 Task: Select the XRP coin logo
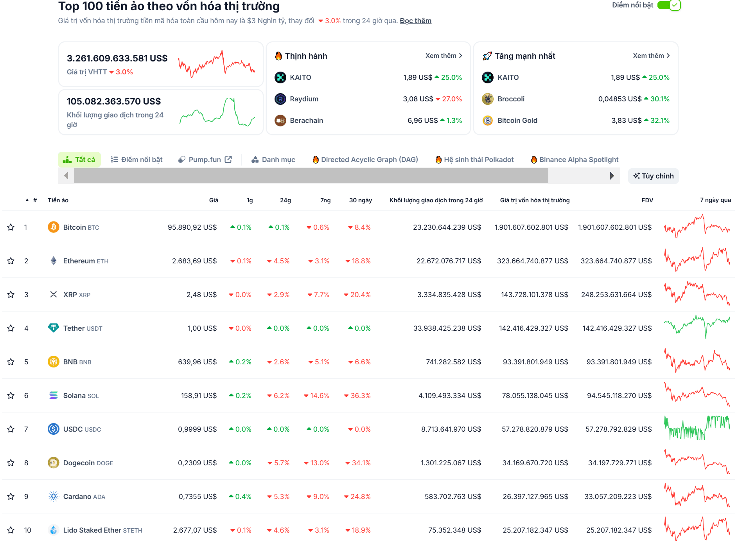(x=54, y=294)
